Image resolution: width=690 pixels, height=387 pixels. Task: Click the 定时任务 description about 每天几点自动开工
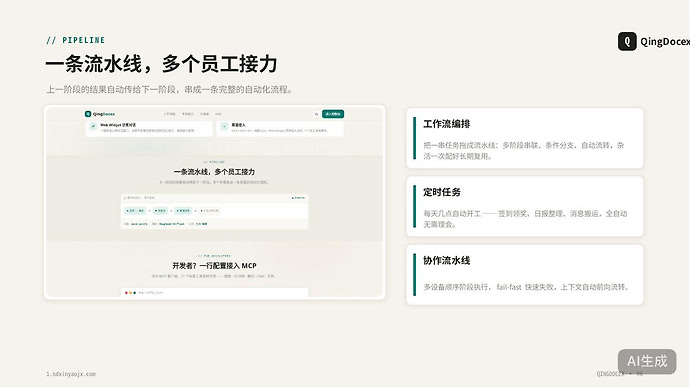[525, 219]
